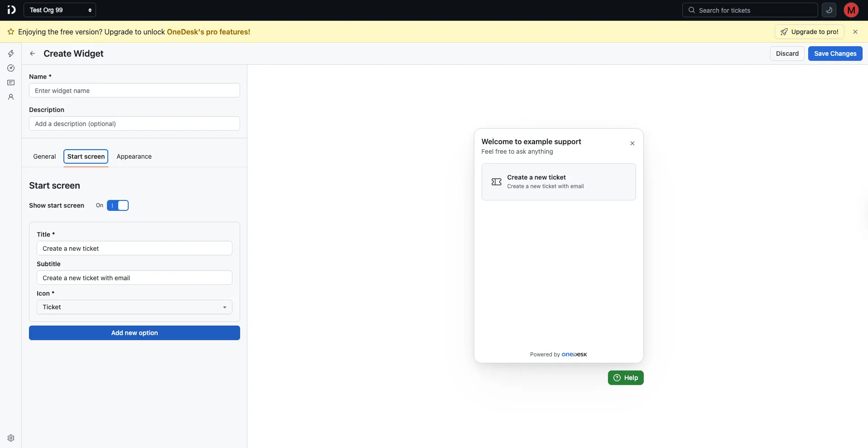Open the messenger conversations sidebar icon

[x=10, y=83]
